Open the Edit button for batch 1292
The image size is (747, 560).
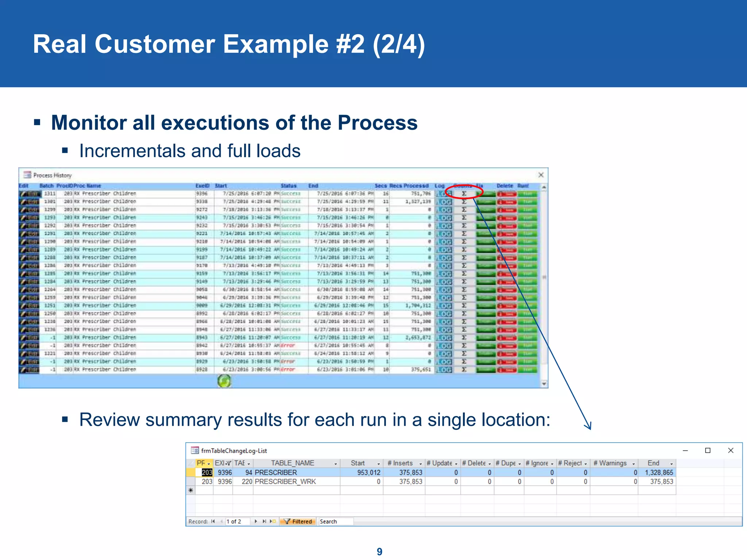click(x=29, y=226)
